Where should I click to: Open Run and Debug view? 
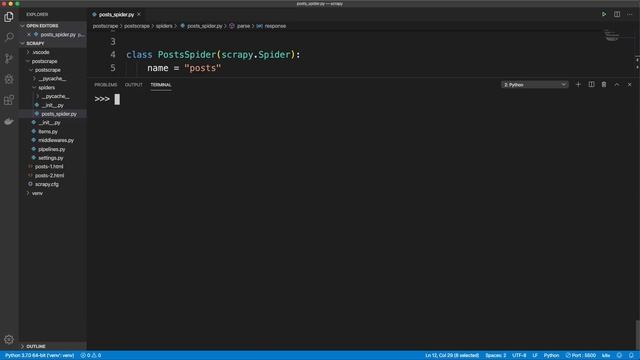9,79
